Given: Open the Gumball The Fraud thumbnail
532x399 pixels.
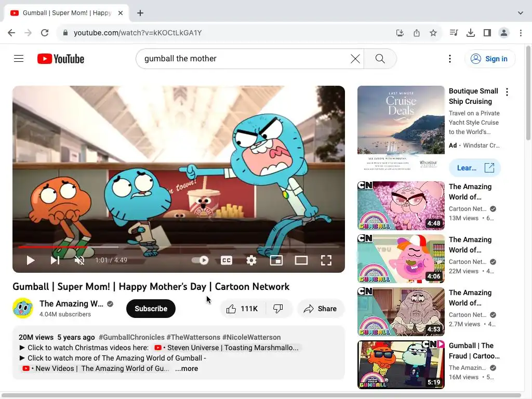Looking at the screenshot, I should pos(401,364).
